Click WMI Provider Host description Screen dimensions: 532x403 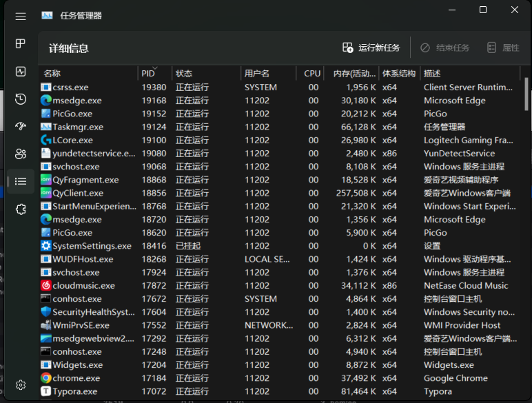tap(462, 325)
